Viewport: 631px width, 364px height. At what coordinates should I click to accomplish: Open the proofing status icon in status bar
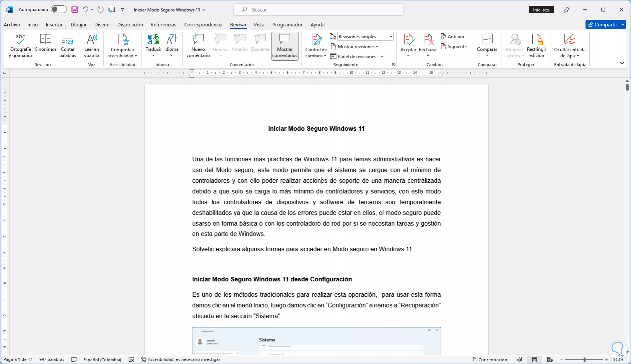(74, 359)
